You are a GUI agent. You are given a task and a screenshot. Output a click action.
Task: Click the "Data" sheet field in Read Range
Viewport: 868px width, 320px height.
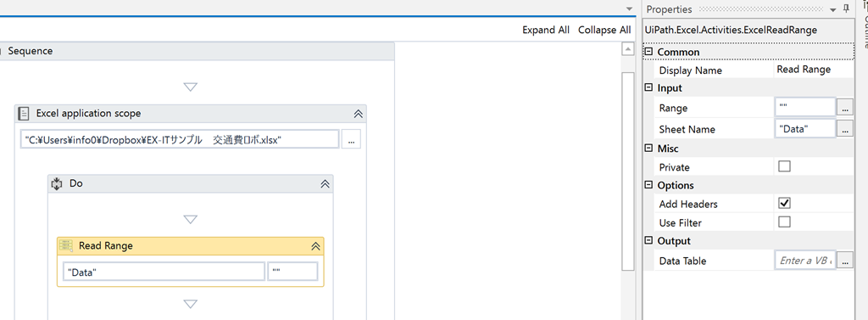[164, 272]
